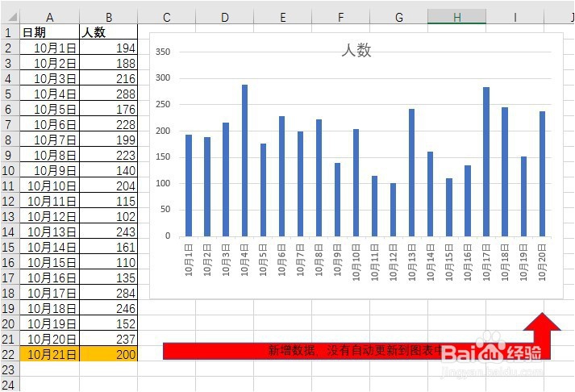Screen dimensions: 575x392
Task: Click cell with value 115
Action: (109, 201)
